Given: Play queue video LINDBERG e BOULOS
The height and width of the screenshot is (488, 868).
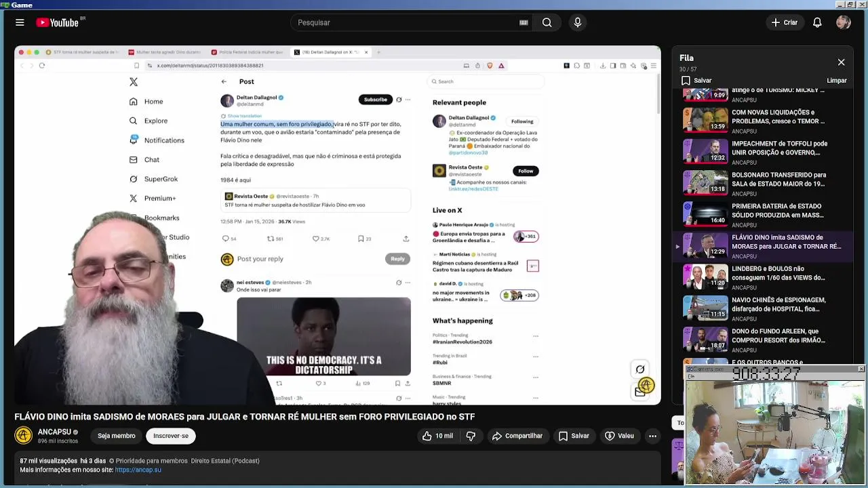Looking at the screenshot, I should pos(764,277).
